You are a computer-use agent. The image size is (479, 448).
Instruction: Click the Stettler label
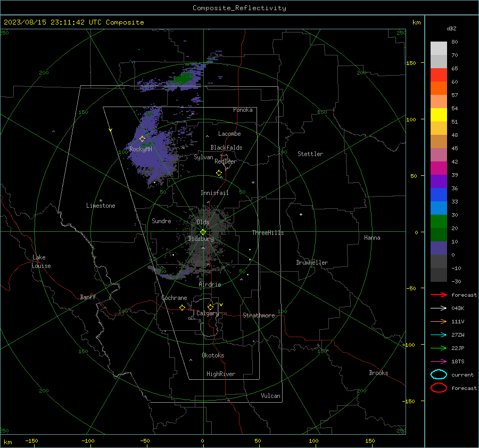310,154
